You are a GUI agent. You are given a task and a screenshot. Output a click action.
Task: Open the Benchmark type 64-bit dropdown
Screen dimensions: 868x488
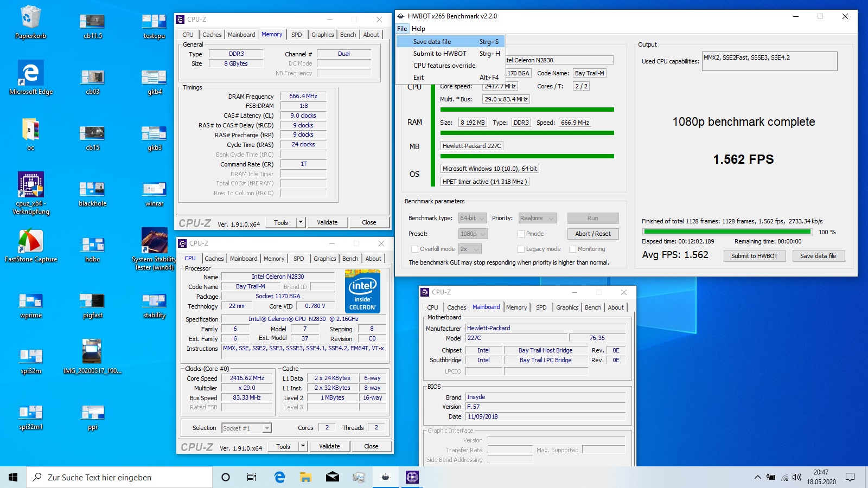[472, 218]
